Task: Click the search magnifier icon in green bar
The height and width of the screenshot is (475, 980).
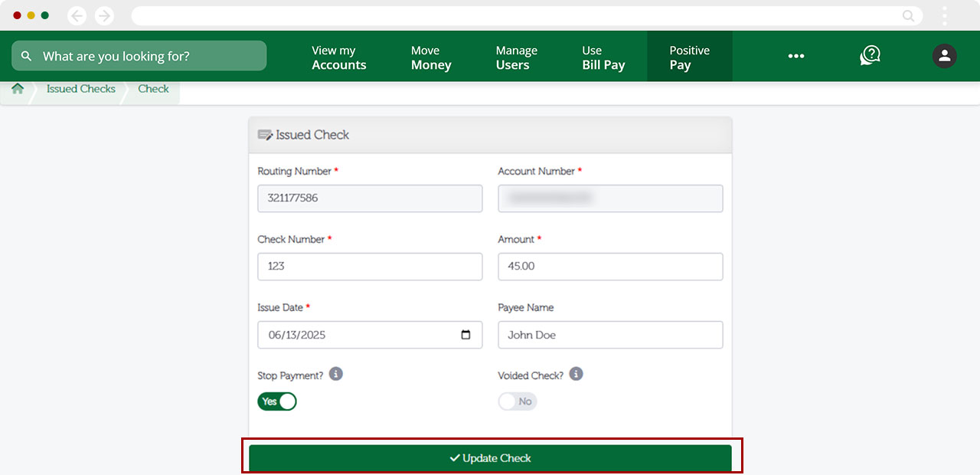Action: click(x=27, y=56)
